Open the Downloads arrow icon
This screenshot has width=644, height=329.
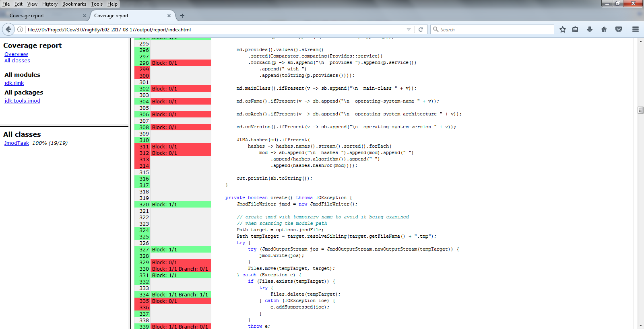[x=590, y=29]
